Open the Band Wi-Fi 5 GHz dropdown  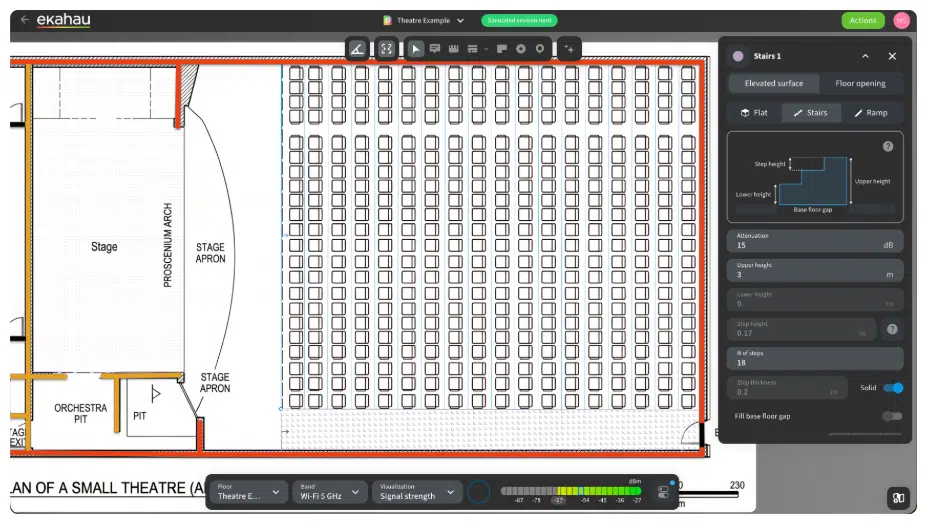pos(329,492)
